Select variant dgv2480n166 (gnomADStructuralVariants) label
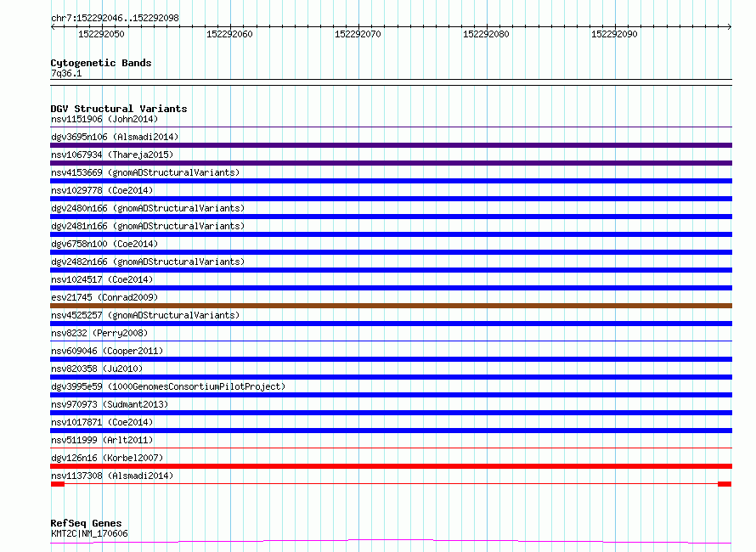Screen dimensions: 756x552 point(148,208)
